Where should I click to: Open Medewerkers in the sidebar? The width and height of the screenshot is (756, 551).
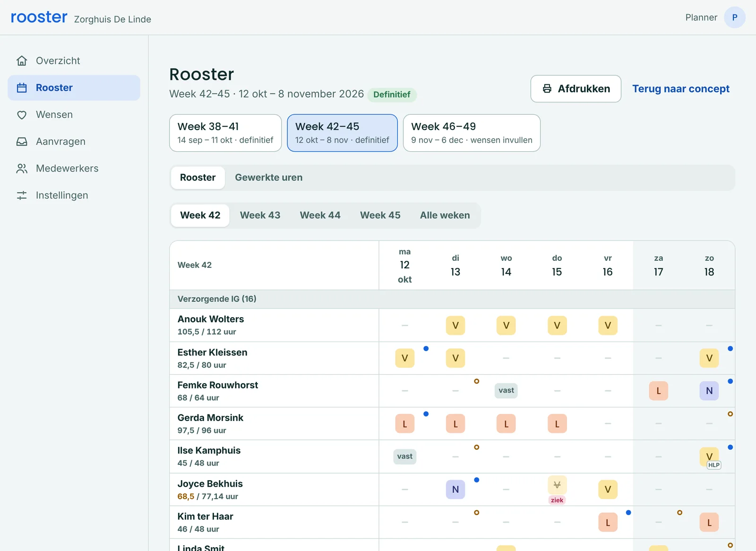tap(74, 169)
